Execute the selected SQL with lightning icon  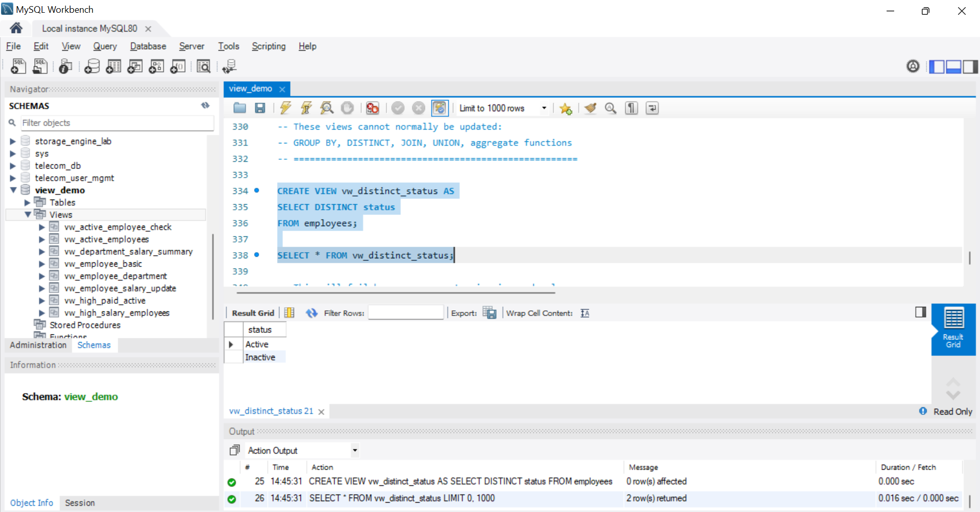pyautogui.click(x=285, y=108)
